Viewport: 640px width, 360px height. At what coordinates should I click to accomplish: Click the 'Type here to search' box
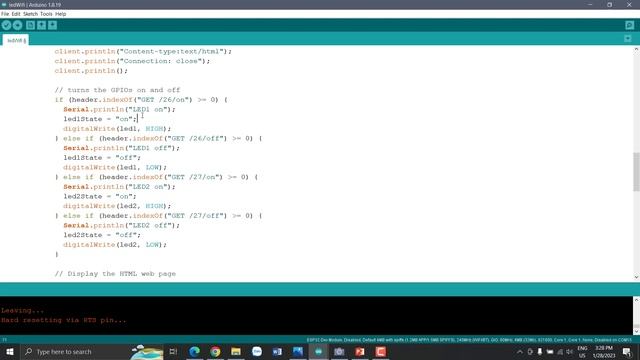[x=92, y=351]
